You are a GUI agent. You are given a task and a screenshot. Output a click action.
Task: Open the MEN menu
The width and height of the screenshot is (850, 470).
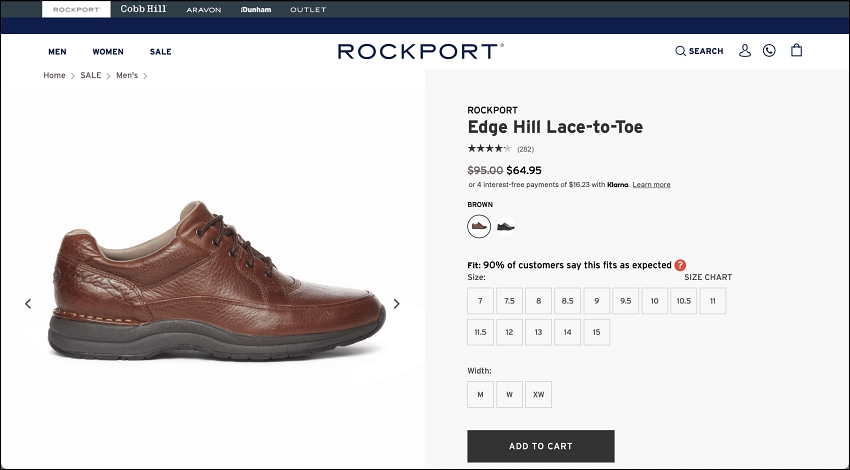57,52
